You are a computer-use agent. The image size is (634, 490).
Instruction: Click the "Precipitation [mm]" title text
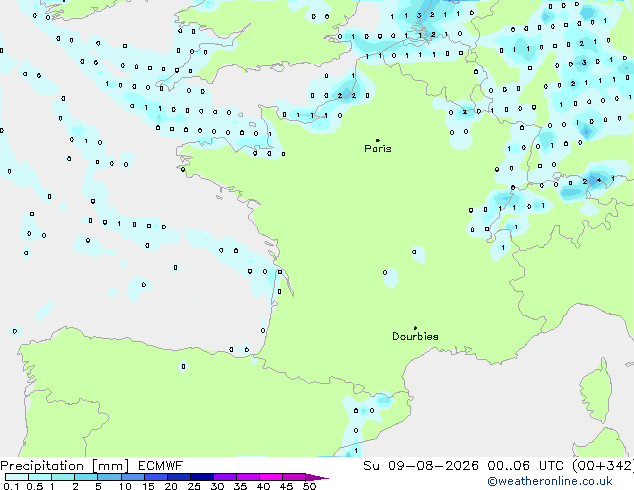point(64,466)
